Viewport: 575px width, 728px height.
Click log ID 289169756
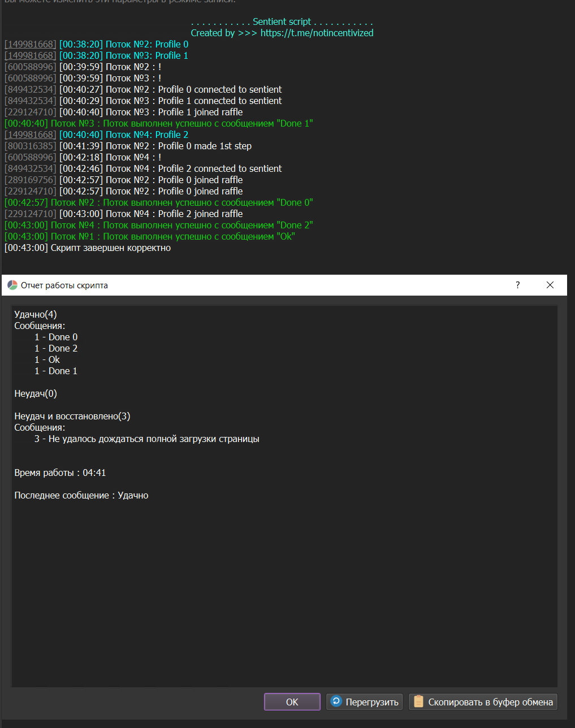point(31,180)
